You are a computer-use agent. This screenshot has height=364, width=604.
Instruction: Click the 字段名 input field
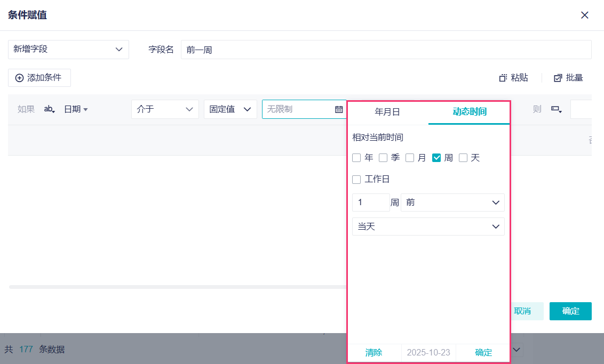386,50
